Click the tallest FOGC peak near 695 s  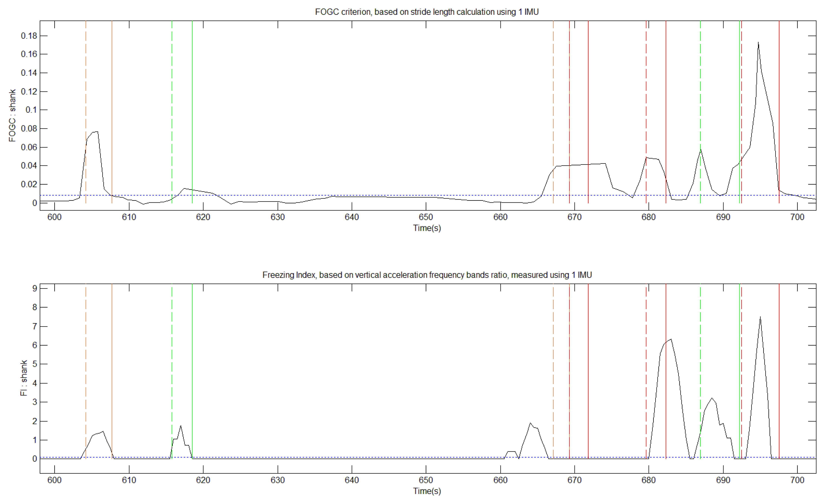758,43
